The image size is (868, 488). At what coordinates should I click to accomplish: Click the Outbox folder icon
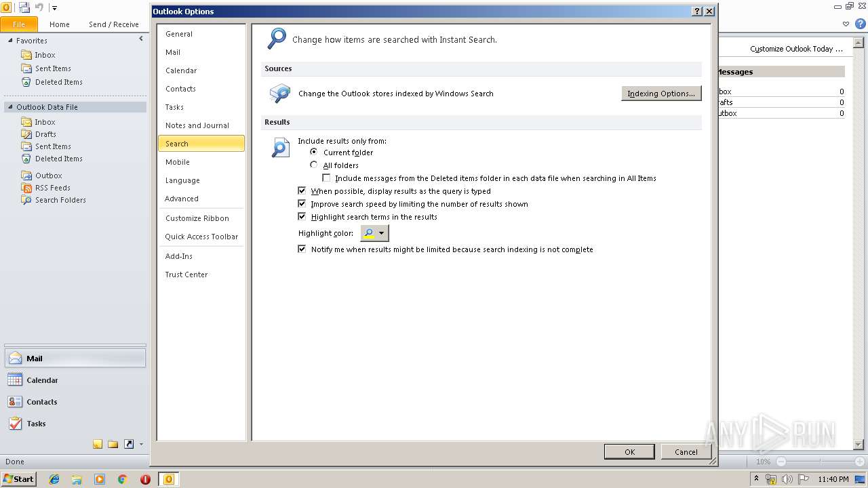pyautogui.click(x=26, y=176)
